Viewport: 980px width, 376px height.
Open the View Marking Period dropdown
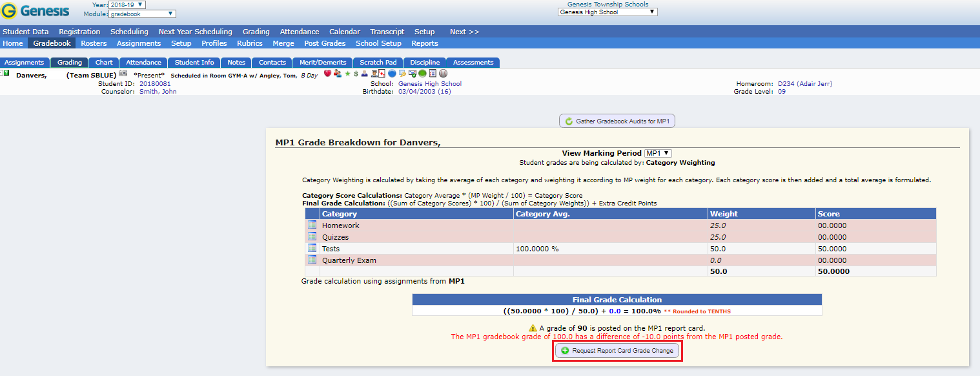pyautogui.click(x=657, y=153)
